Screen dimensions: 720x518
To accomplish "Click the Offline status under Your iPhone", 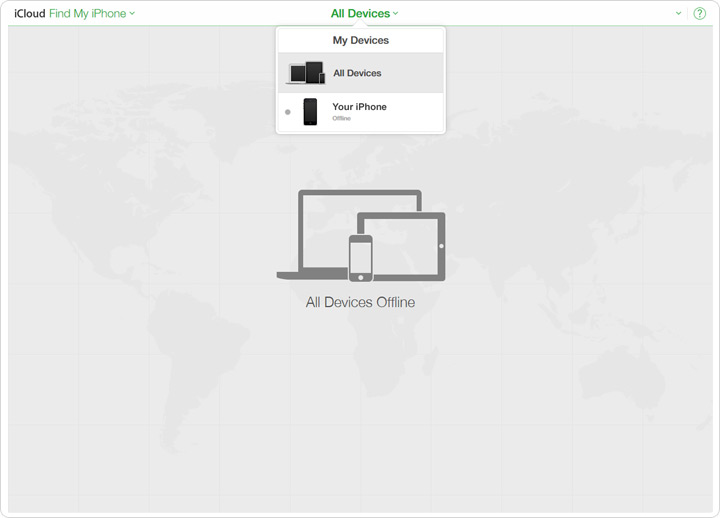I will coord(342,118).
